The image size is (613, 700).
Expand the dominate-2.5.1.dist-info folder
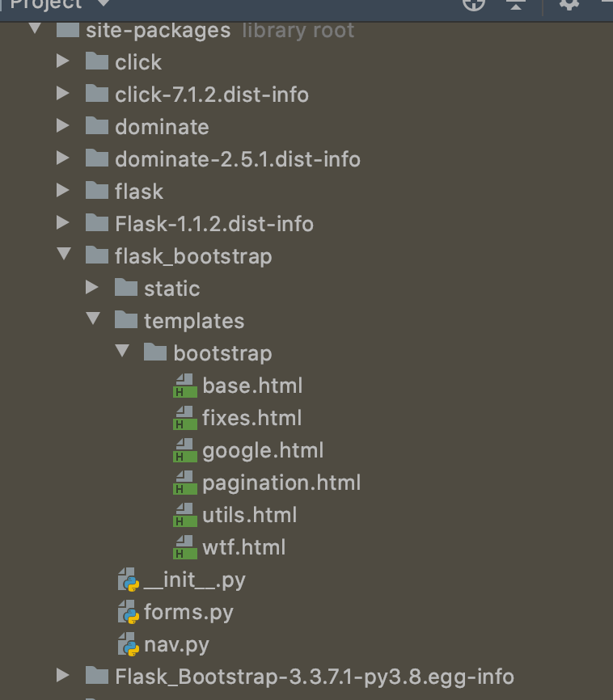tap(63, 158)
